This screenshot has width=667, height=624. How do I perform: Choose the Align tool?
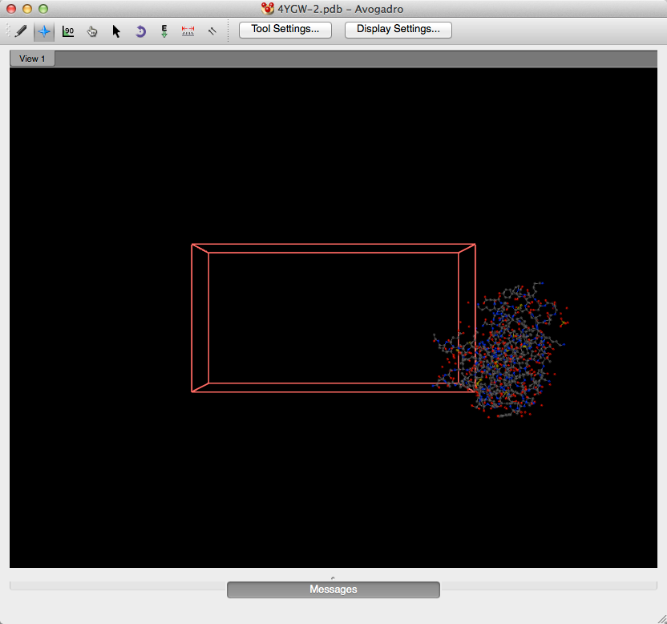coord(212,31)
